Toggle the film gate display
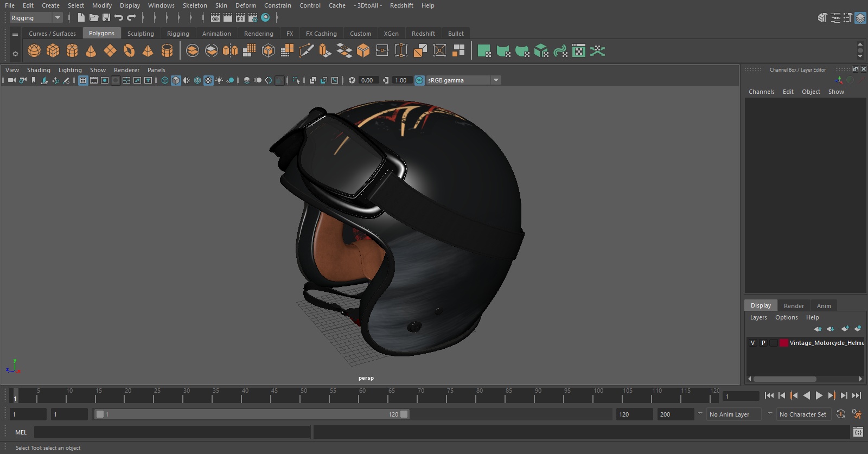 [x=94, y=80]
